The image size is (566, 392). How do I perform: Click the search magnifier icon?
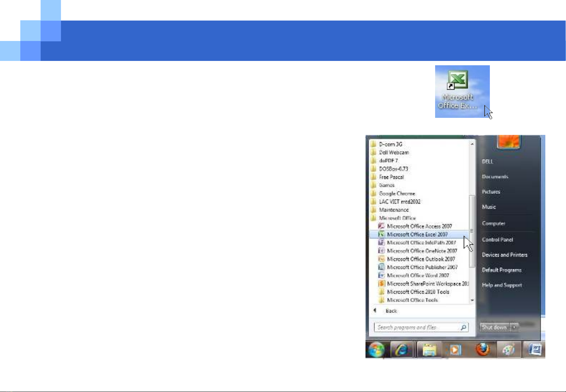tap(463, 327)
